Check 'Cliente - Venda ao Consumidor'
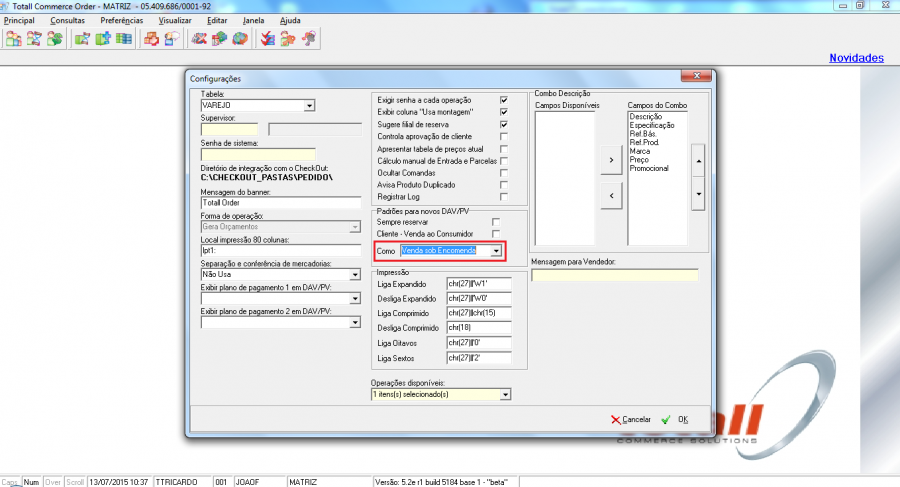Screen dimensions: 900x487 click(x=495, y=234)
